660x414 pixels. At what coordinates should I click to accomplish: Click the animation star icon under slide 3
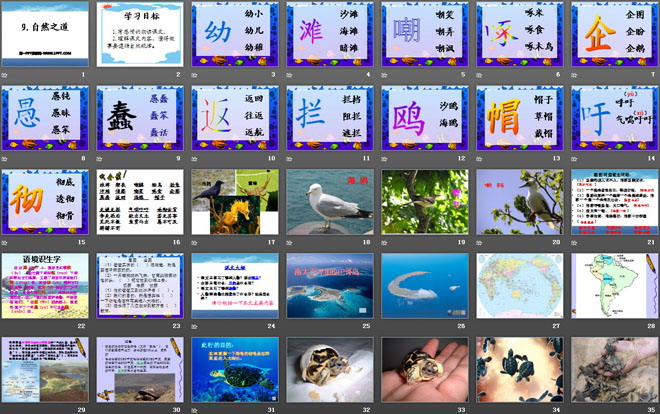tap(196, 74)
